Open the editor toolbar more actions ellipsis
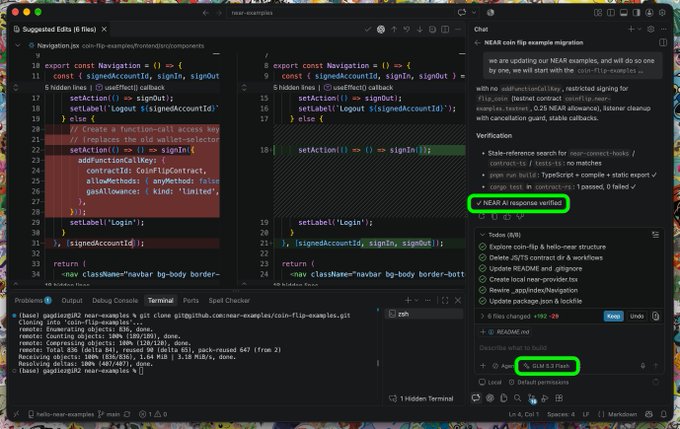Viewport: 680px width, 429px height. point(458,29)
